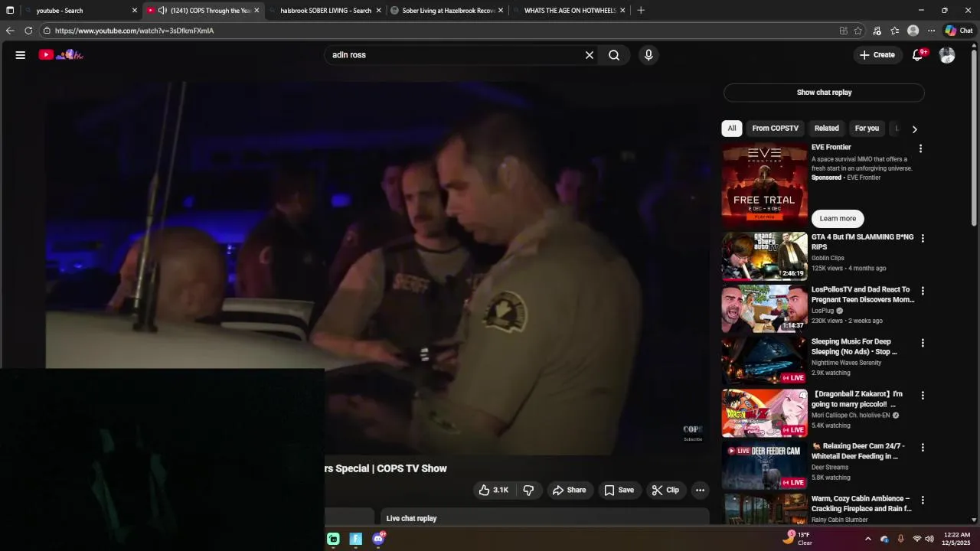Select the 'All' filter chip

pyautogui.click(x=732, y=129)
